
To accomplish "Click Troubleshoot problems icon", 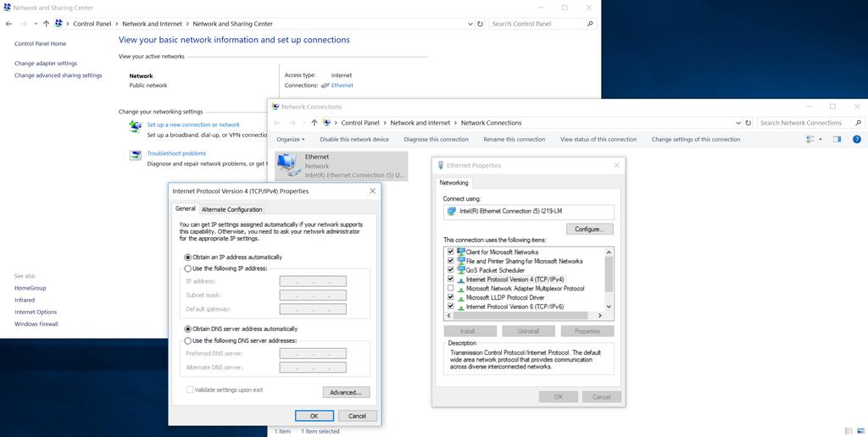I will 136,156.
